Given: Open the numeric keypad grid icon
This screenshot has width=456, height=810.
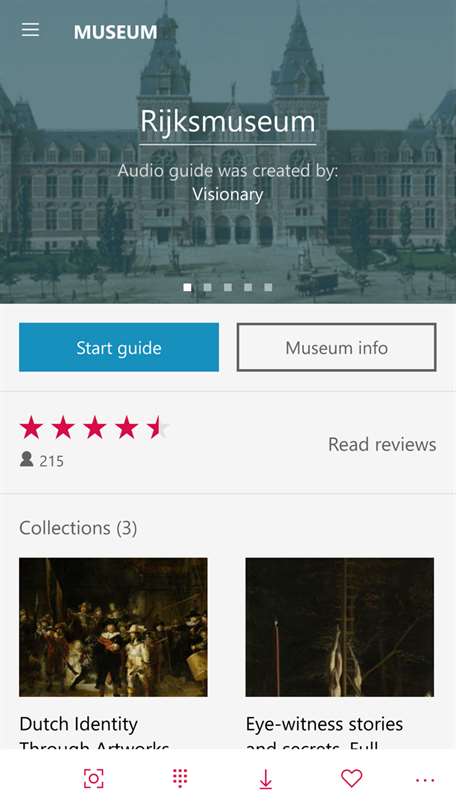Looking at the screenshot, I should coord(180,778).
